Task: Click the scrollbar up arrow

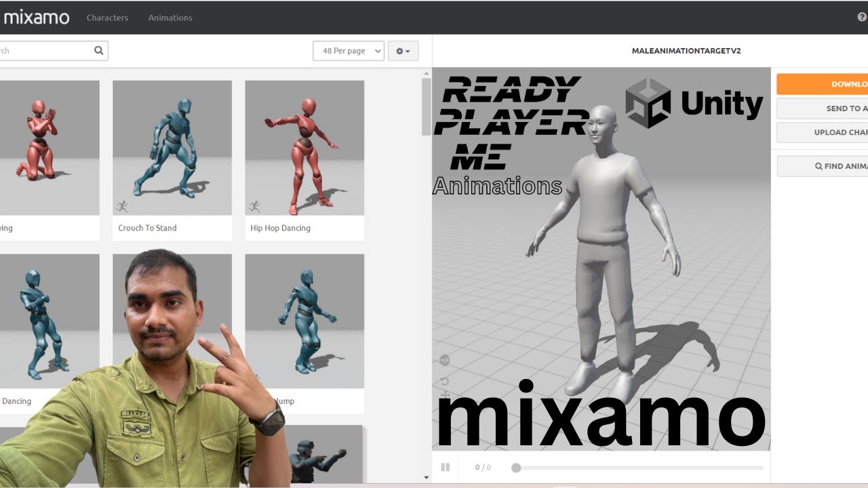Action: coord(427,73)
